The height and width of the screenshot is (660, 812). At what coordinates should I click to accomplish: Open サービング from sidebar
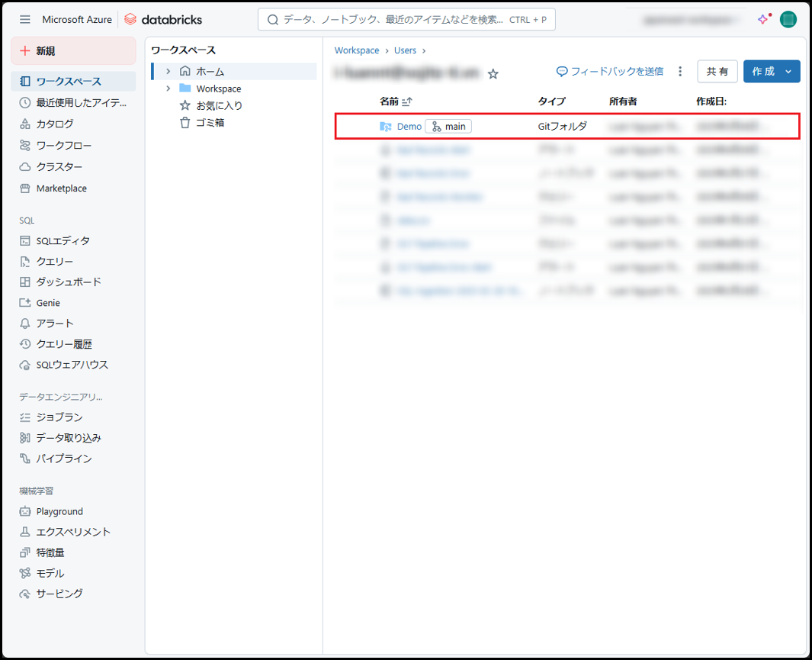point(73,594)
